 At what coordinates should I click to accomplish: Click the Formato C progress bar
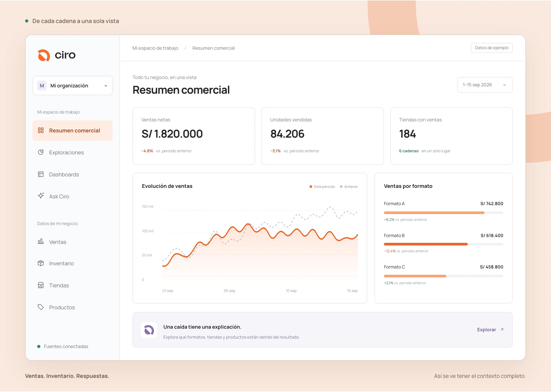[x=443, y=276]
